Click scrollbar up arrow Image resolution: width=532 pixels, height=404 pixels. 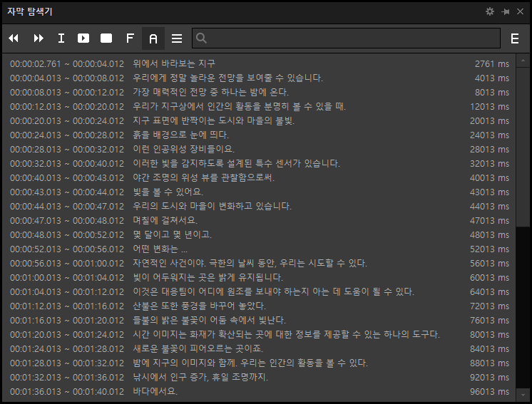point(523,61)
